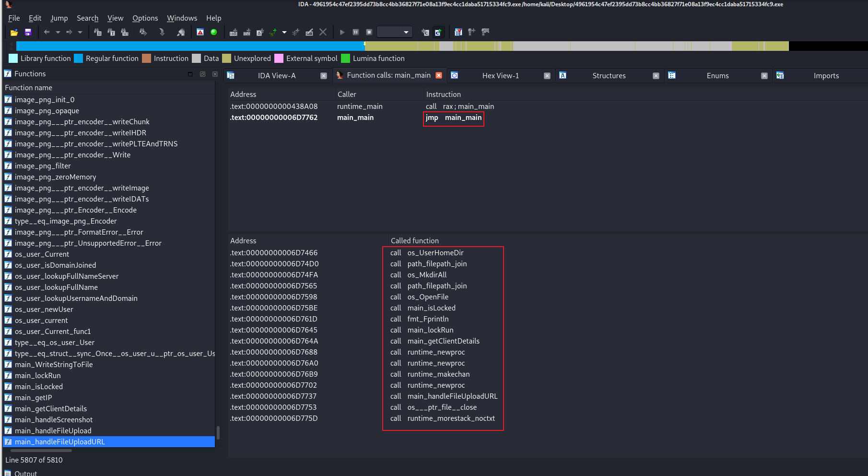Click the stop process square icon

click(x=369, y=32)
